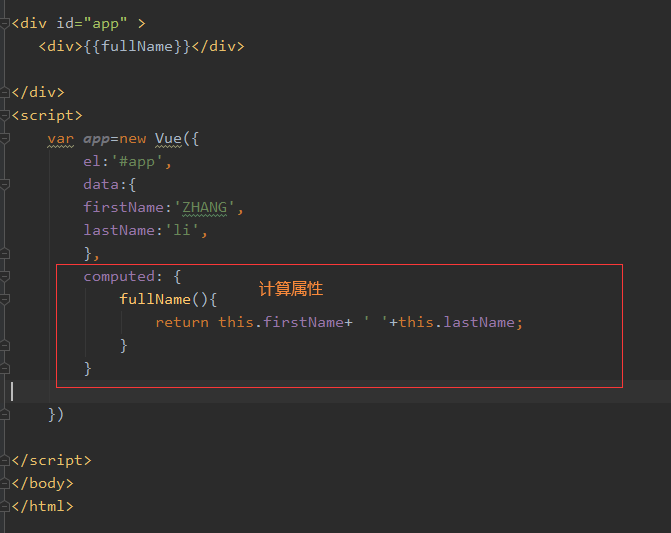
Task: Collapse the fullName(){ function fold marker
Action: [x=5, y=299]
